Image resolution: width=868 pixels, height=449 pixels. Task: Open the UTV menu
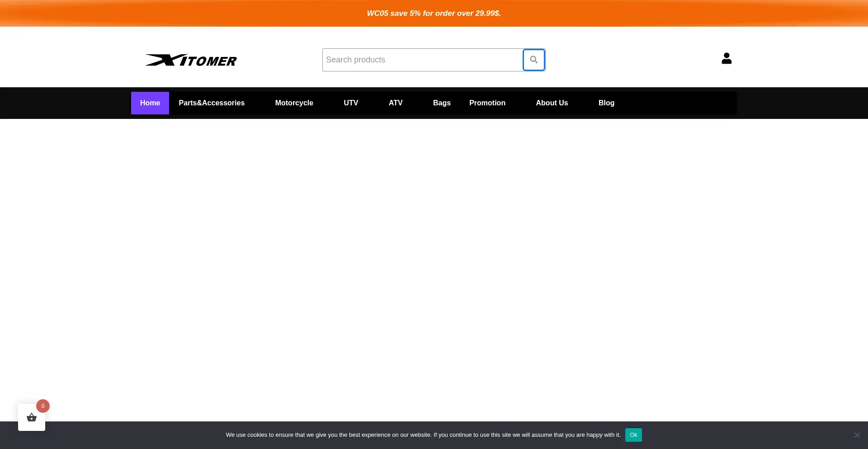350,103
